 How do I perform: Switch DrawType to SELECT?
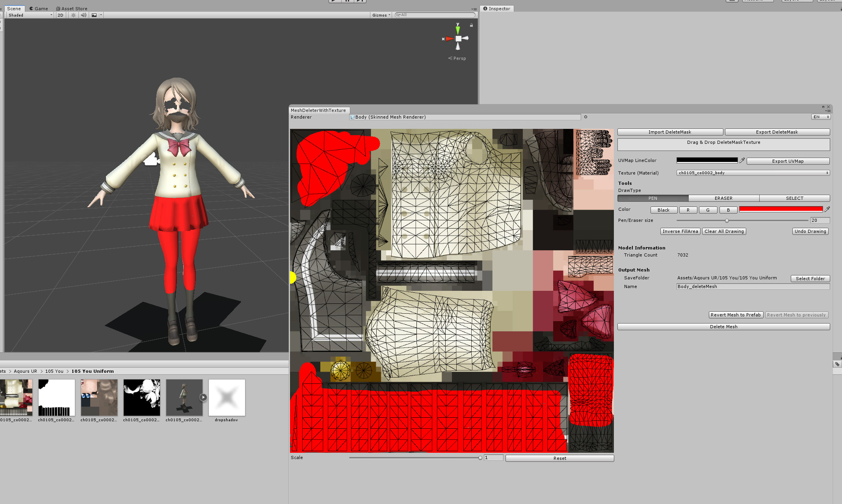[x=794, y=198]
